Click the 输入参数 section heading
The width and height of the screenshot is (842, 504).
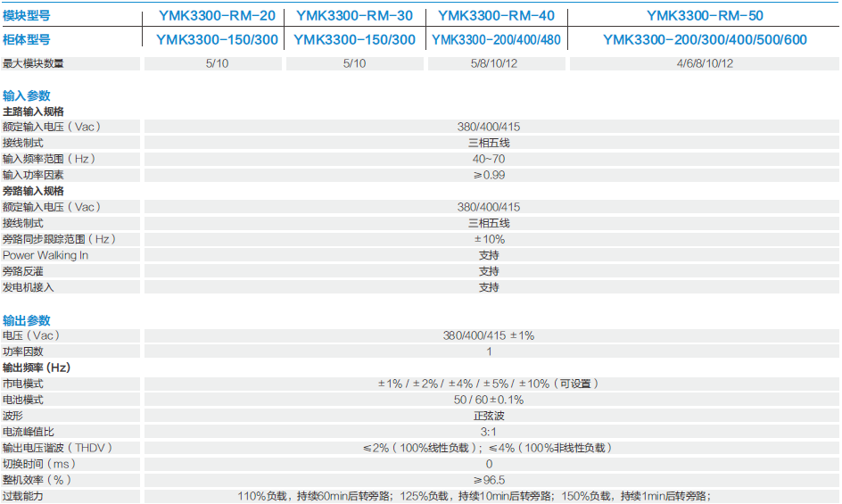[x=27, y=95]
